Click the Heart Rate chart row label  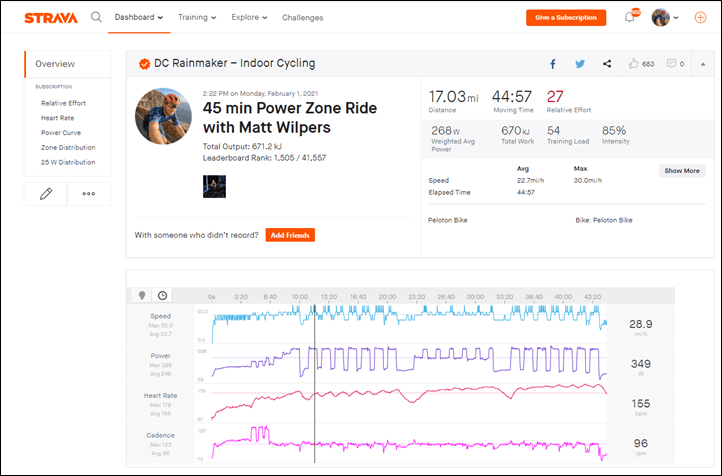tap(160, 395)
